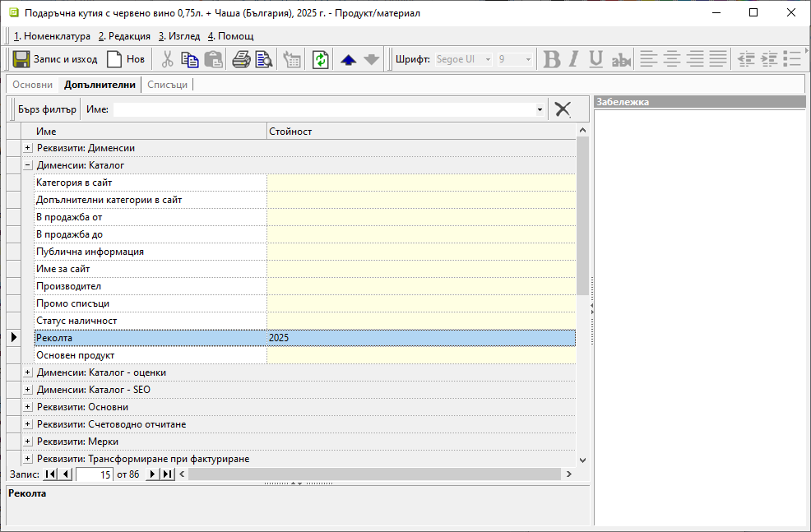Click the vertical scrollbar down arrow
Screen dimensions: 811x532
tap(583, 460)
